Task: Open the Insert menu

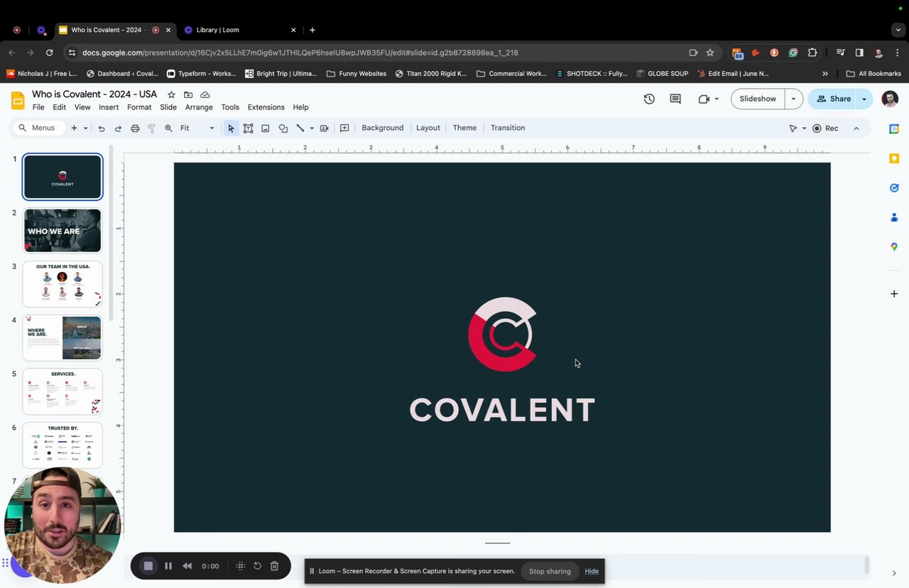Action: point(109,107)
